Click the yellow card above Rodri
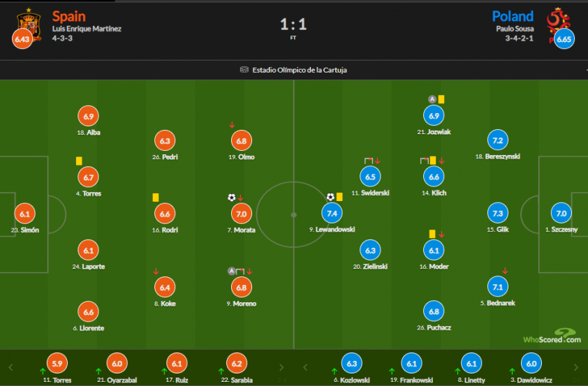588x386 pixels. point(156,198)
